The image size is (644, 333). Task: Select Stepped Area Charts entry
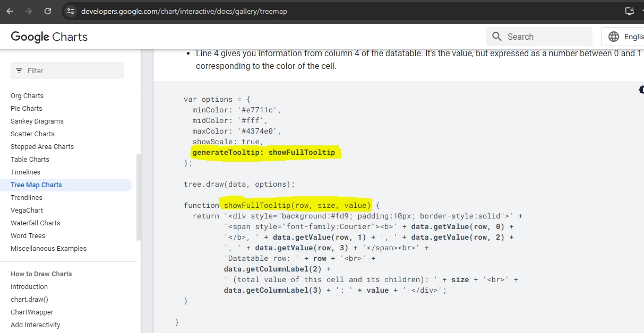click(42, 147)
